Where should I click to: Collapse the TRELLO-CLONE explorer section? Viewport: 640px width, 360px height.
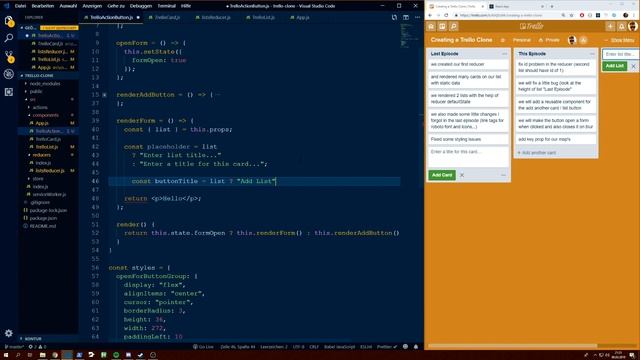(x=22, y=76)
